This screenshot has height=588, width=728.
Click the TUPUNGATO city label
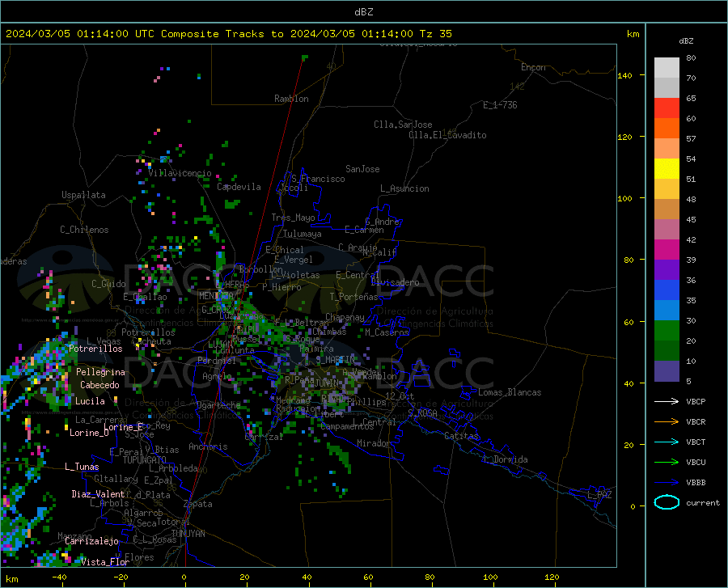[x=145, y=460]
